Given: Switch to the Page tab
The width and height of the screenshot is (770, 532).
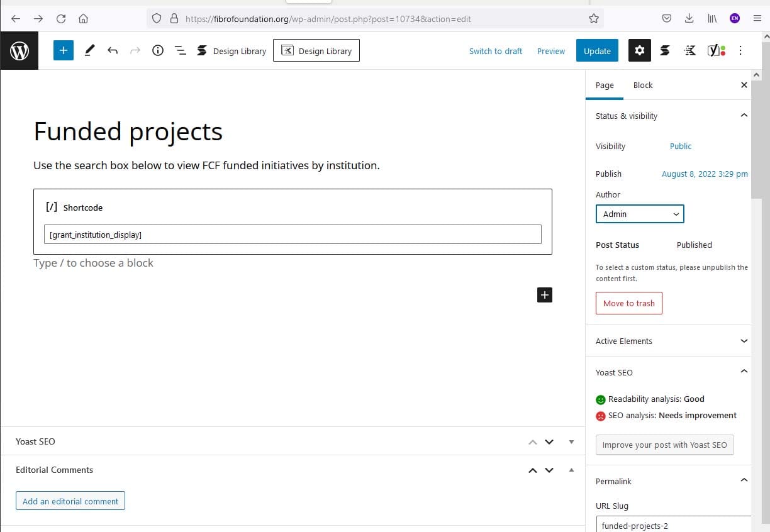Looking at the screenshot, I should [605, 85].
